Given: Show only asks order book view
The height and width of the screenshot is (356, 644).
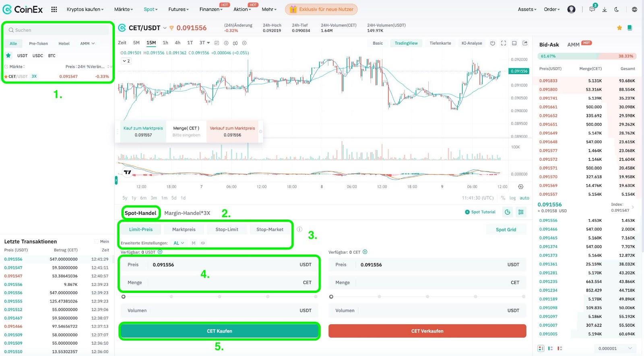Looking at the screenshot, I should [x=560, y=348].
